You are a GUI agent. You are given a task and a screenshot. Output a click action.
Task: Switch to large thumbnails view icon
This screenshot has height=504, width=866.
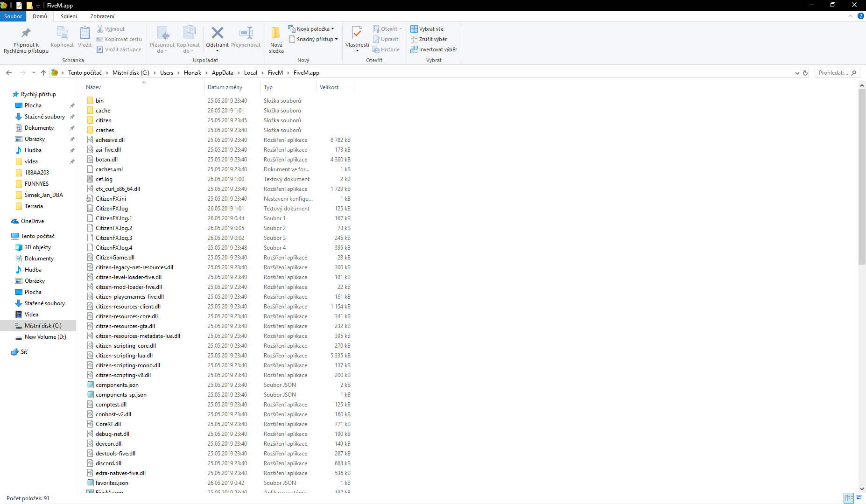coord(859,498)
